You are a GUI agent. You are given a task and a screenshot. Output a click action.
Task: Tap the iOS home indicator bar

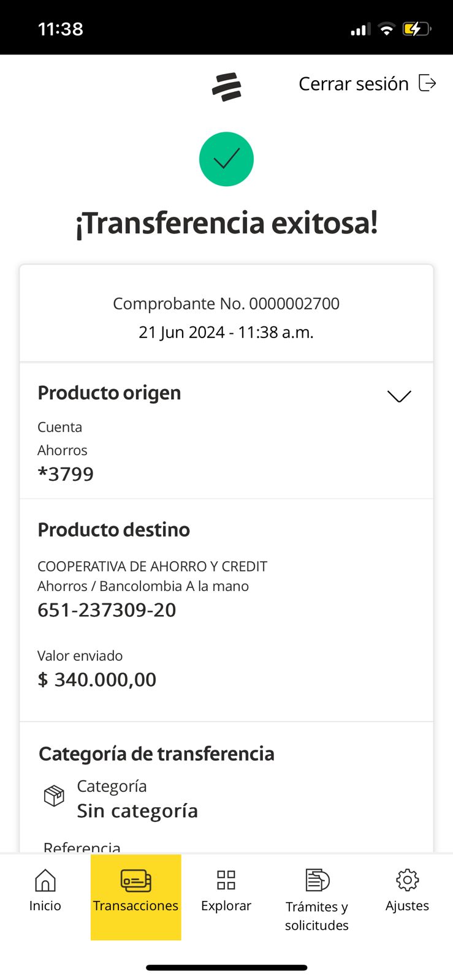tap(226, 968)
